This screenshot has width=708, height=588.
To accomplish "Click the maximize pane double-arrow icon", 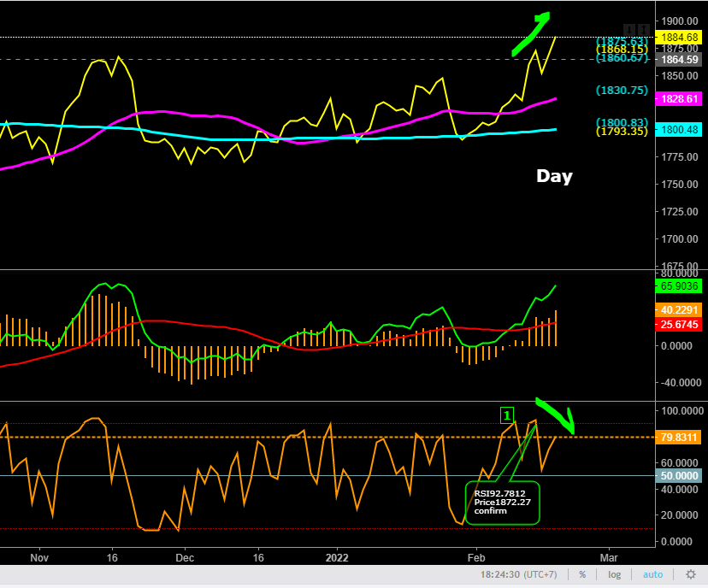I will click(x=643, y=30).
